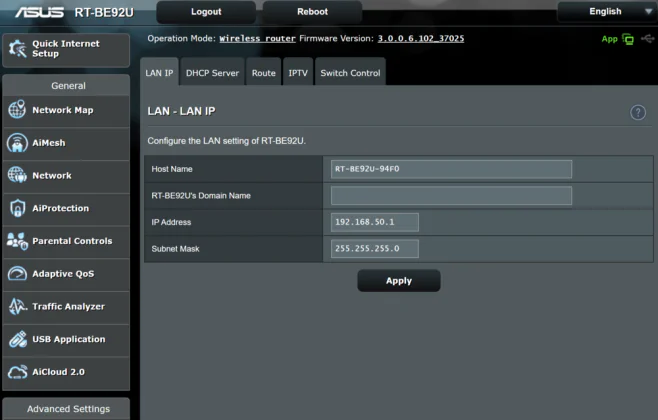The image size is (658, 420).
Task: Click the Advanced Settings section header
Action: pyautogui.click(x=68, y=409)
